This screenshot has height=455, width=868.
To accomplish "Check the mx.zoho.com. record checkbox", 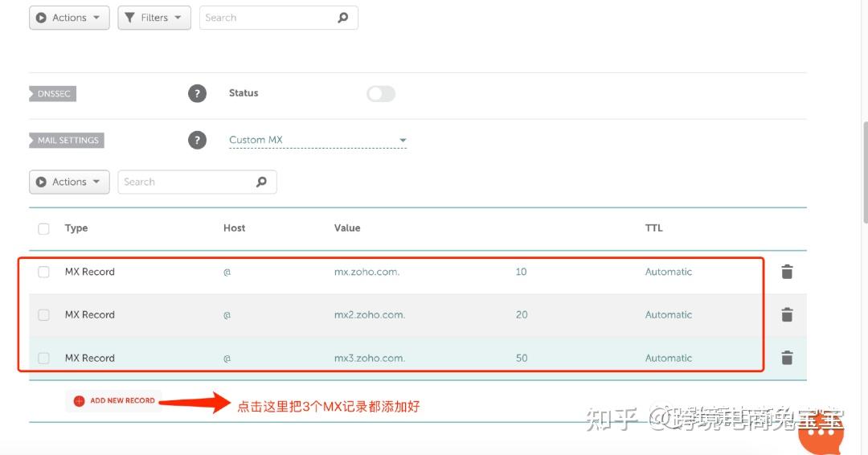I will tap(43, 272).
